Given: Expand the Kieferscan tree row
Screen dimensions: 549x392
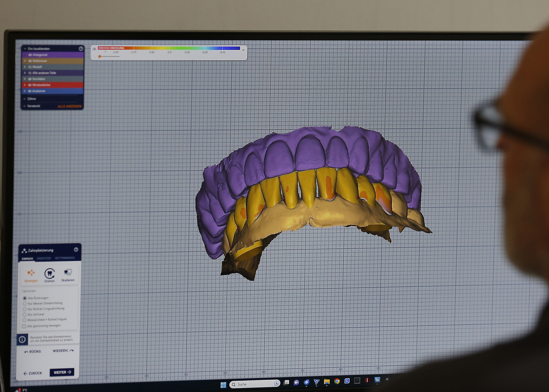Looking at the screenshot, I should (x=25, y=61).
